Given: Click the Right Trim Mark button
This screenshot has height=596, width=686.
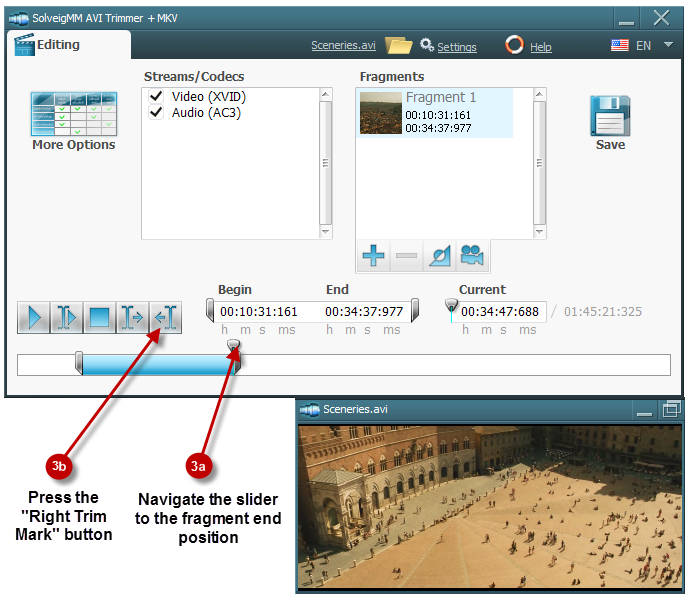Looking at the screenshot, I should (x=165, y=318).
